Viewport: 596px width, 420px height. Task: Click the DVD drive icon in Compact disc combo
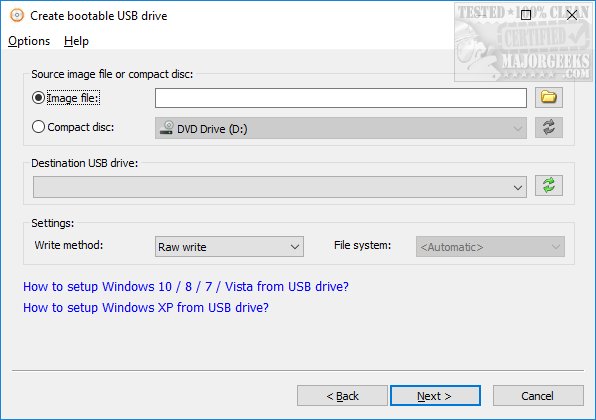[166, 128]
